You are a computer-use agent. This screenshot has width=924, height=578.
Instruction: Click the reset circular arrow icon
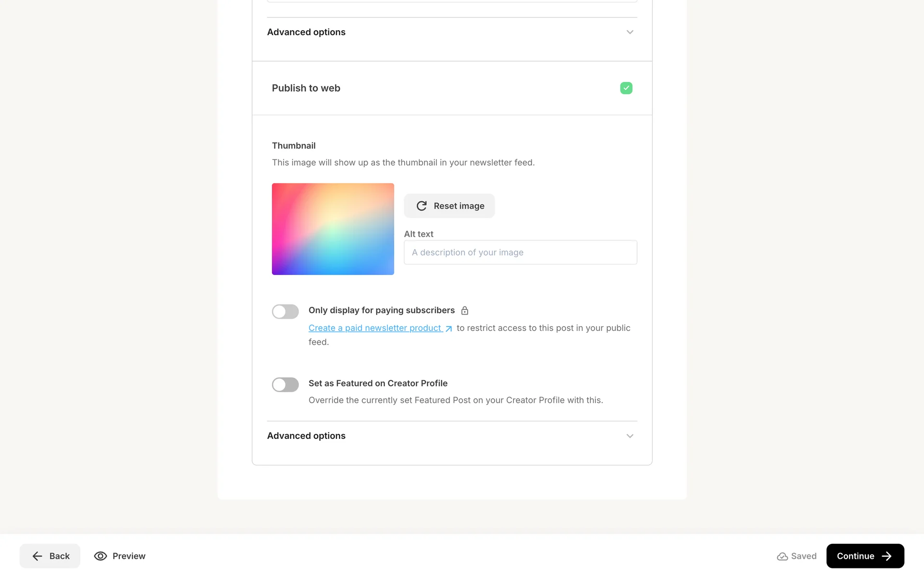[422, 206]
